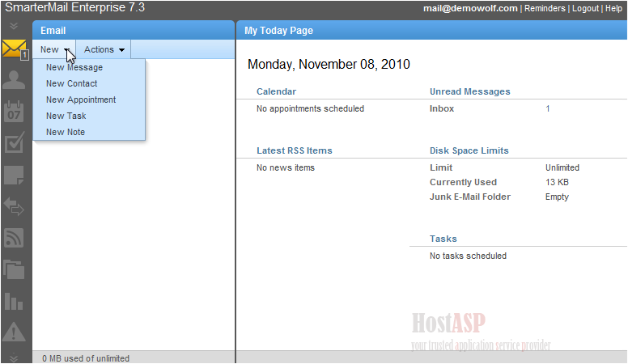Collapse sidebar using top double chevron
Viewport: 628px width, 364px height.
point(14,26)
